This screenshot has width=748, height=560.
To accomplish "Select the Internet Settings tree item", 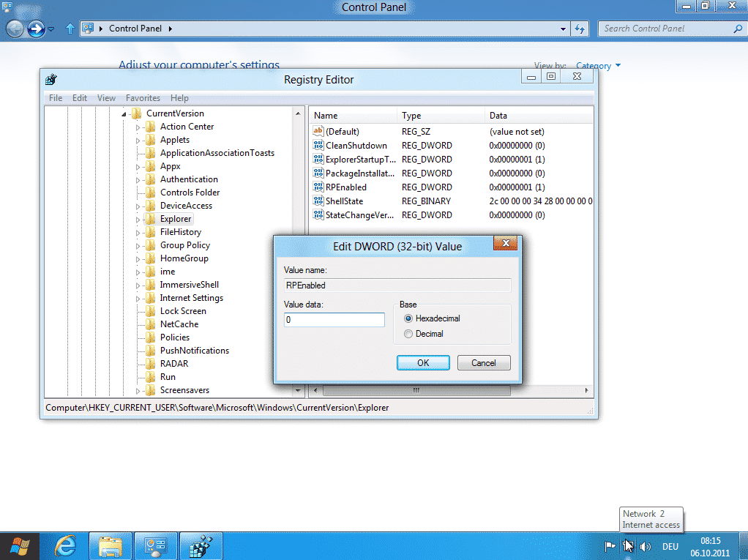I will 191,298.
